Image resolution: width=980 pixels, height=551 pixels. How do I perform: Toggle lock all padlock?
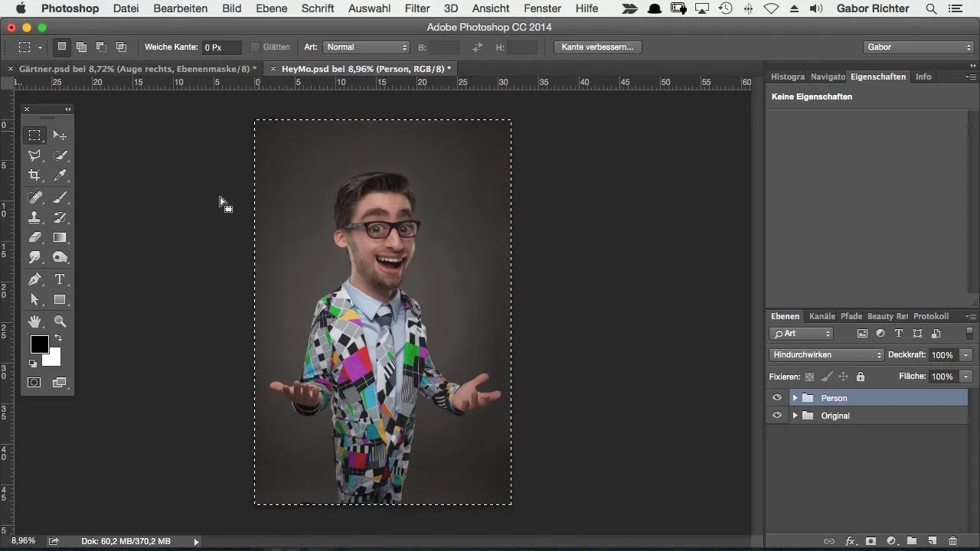point(861,377)
